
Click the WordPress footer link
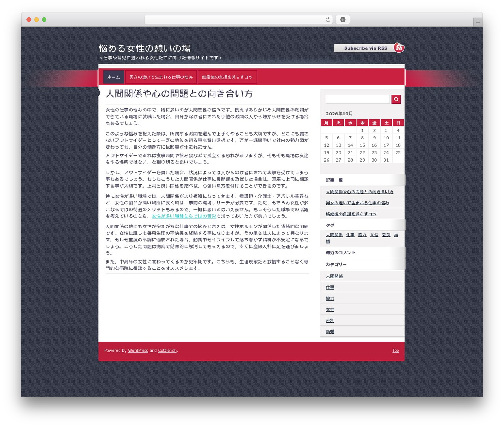click(x=138, y=351)
